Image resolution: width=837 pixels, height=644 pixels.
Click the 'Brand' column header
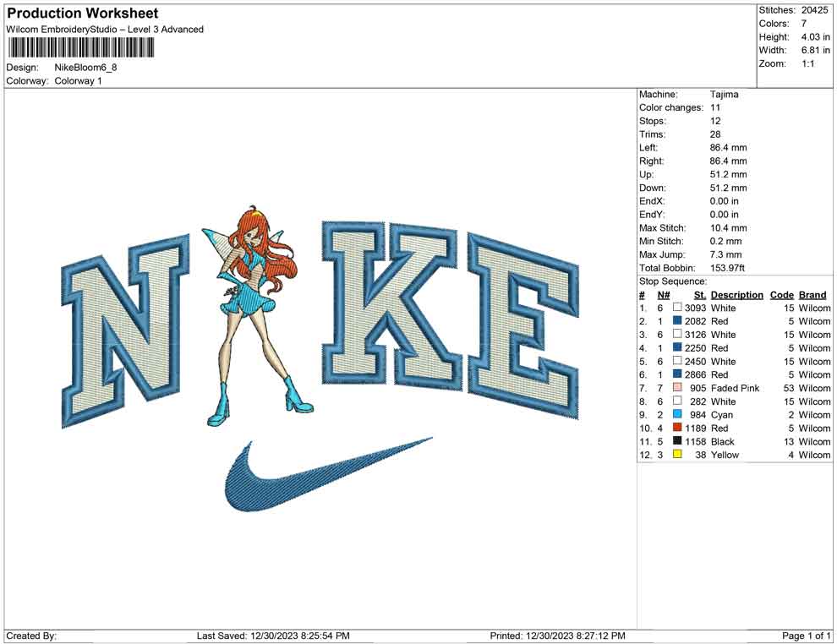[812, 294]
